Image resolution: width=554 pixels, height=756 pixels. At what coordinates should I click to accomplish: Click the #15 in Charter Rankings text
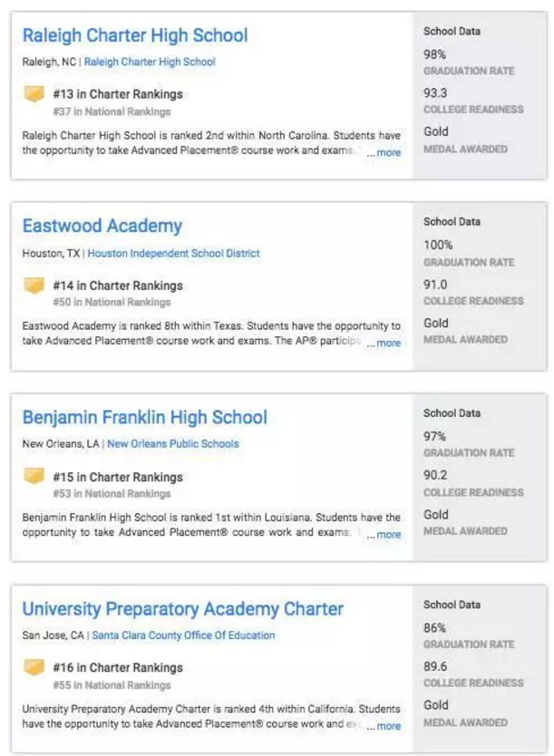(117, 477)
